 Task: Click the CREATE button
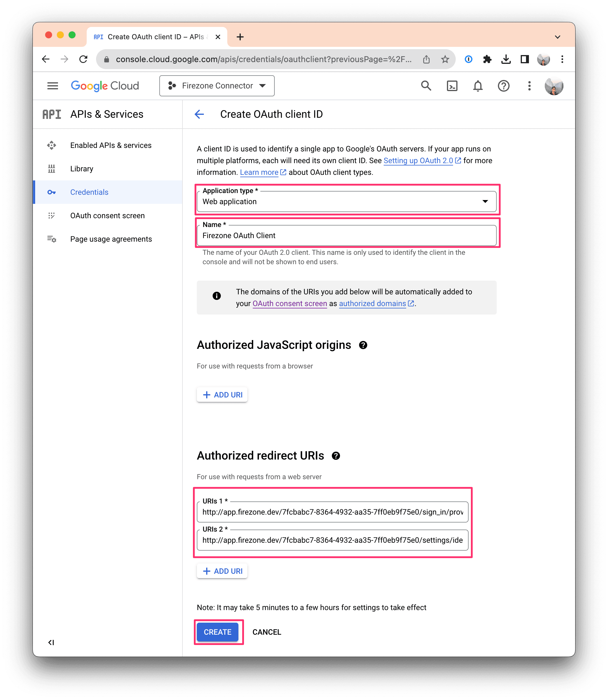point(218,632)
